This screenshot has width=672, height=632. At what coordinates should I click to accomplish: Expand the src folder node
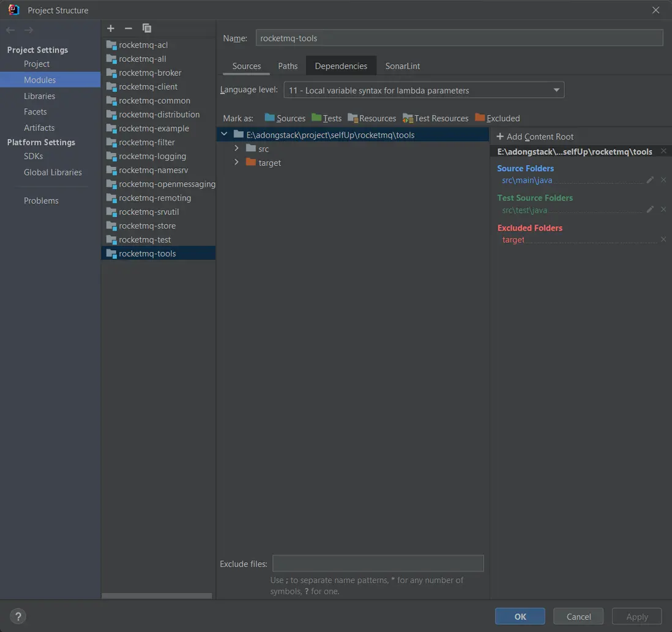pyautogui.click(x=237, y=149)
